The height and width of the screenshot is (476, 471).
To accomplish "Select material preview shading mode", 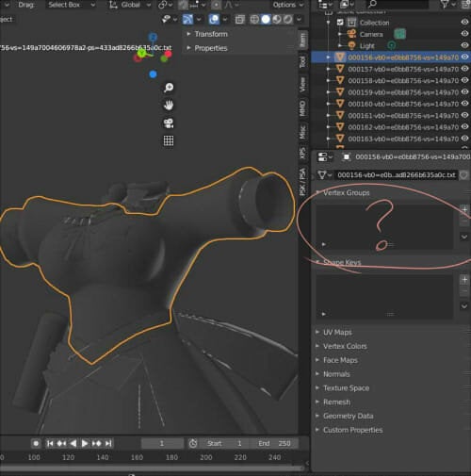I will pos(277,20).
